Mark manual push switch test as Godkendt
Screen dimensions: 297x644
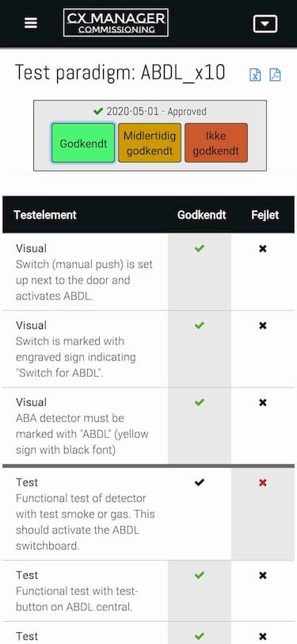[x=200, y=248]
